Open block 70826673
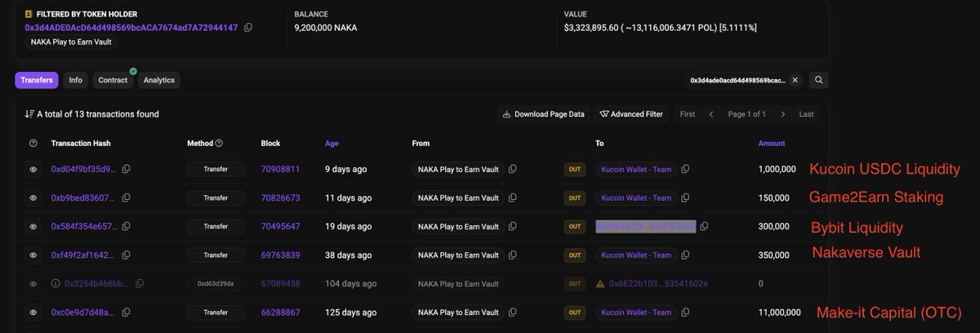 [x=280, y=198]
